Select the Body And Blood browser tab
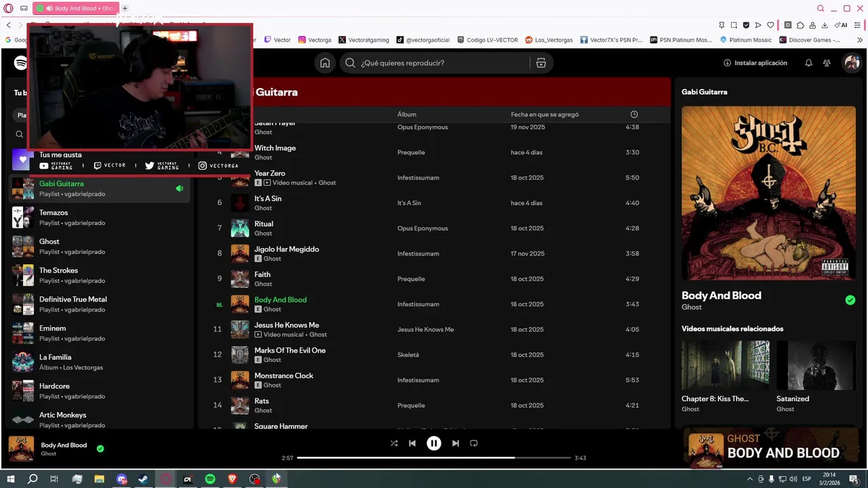 75,8
